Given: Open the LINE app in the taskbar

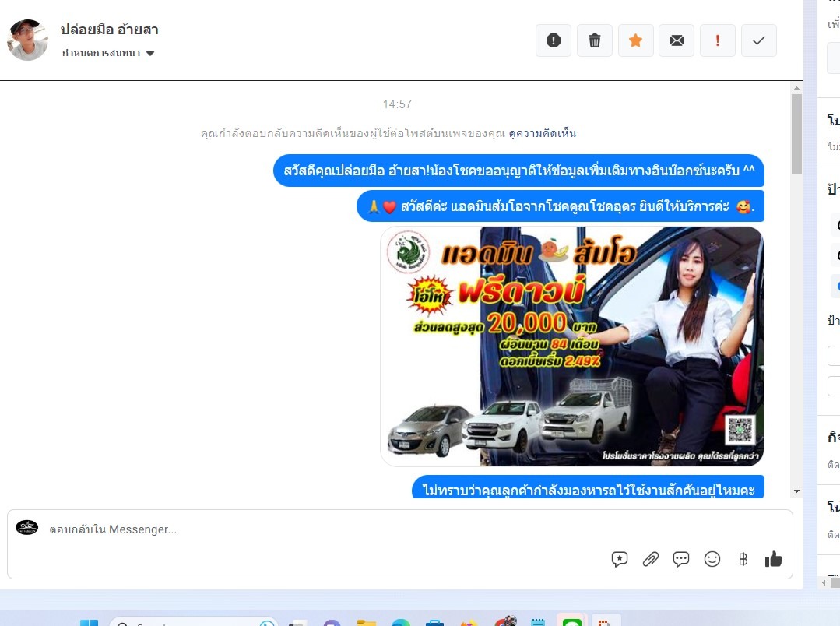Looking at the screenshot, I should [x=572, y=622].
